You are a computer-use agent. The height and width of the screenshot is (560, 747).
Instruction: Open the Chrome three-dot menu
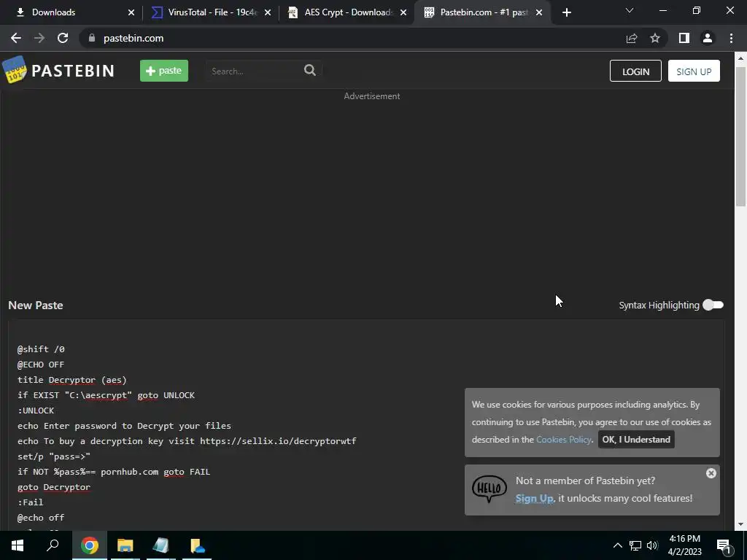tap(731, 38)
